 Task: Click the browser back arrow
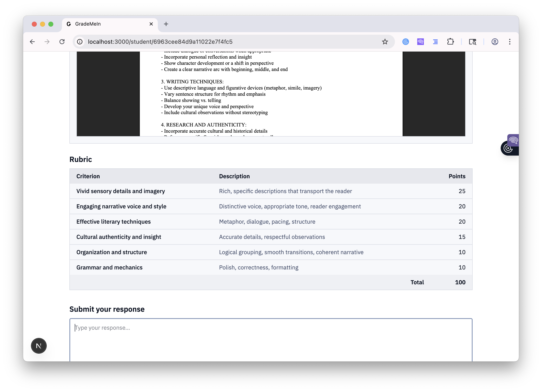click(32, 42)
